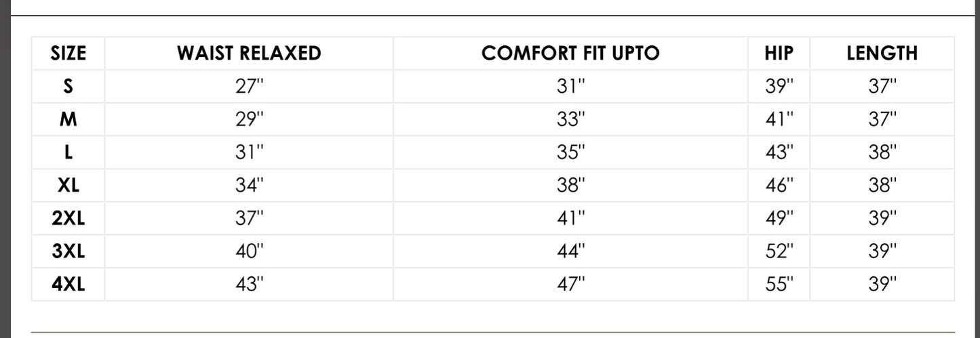The width and height of the screenshot is (980, 338).
Task: Select the 3XL size row label
Action: coord(68,251)
